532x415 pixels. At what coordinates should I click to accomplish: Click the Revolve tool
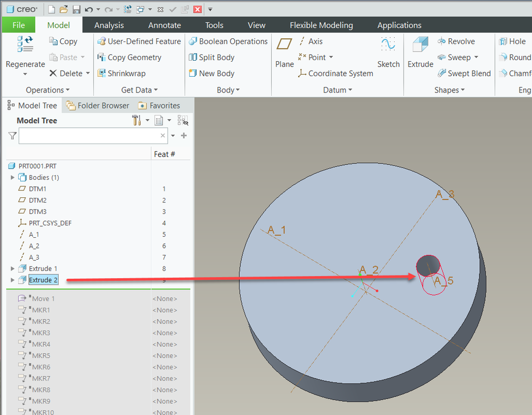click(x=456, y=41)
